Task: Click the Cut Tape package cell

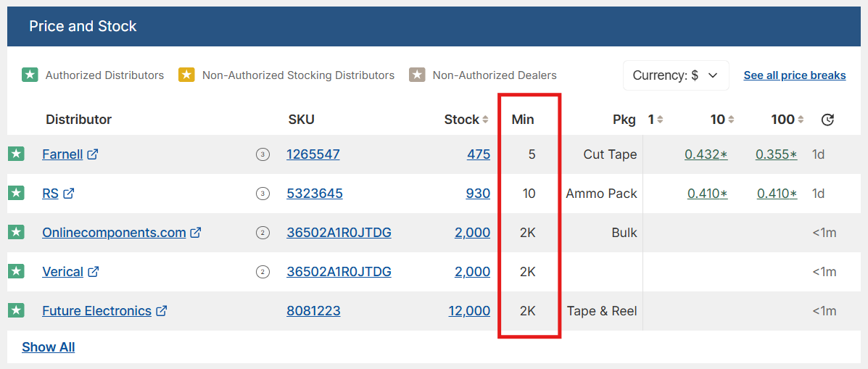Action: (610, 154)
